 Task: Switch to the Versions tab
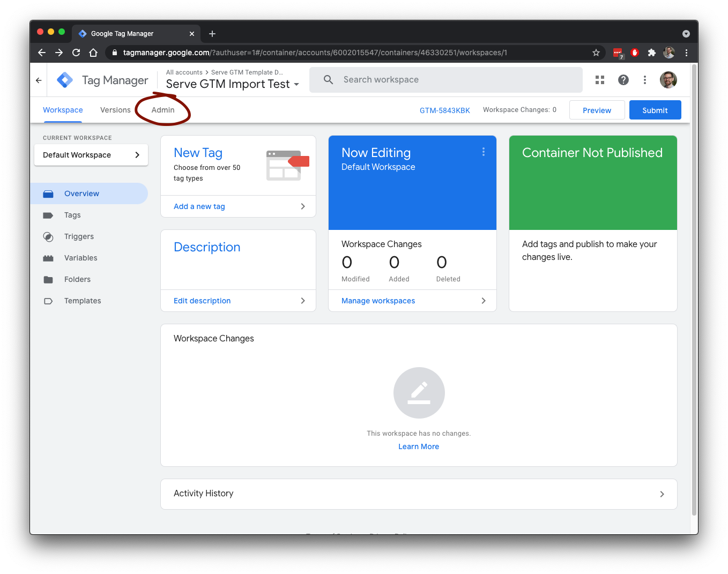tap(115, 109)
